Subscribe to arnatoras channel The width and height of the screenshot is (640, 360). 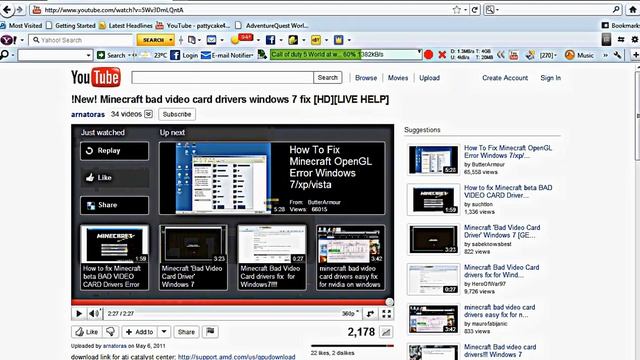click(x=177, y=114)
